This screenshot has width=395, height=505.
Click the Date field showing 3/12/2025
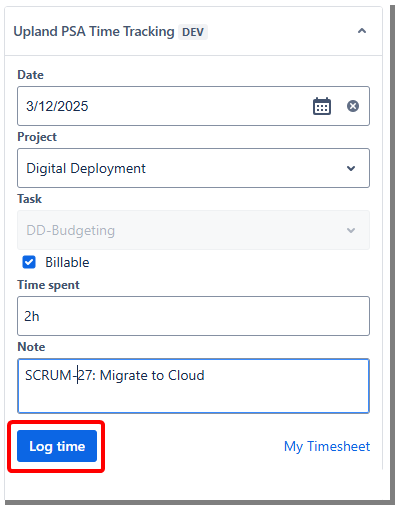coord(193,106)
